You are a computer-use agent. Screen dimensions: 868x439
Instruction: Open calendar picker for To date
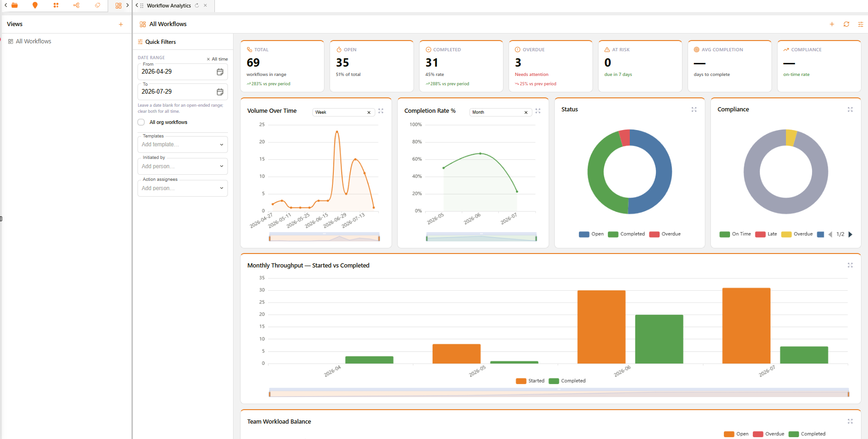click(220, 92)
